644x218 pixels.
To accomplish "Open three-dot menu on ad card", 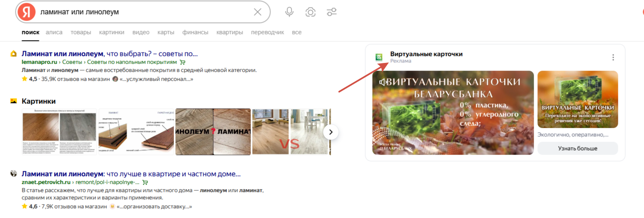I will pos(613,58).
